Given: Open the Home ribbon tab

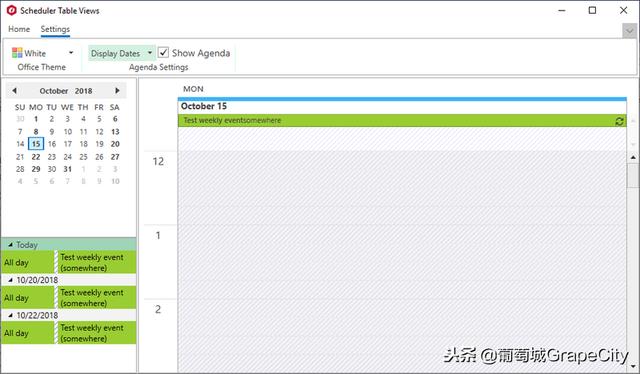Looking at the screenshot, I should pyautogui.click(x=19, y=29).
